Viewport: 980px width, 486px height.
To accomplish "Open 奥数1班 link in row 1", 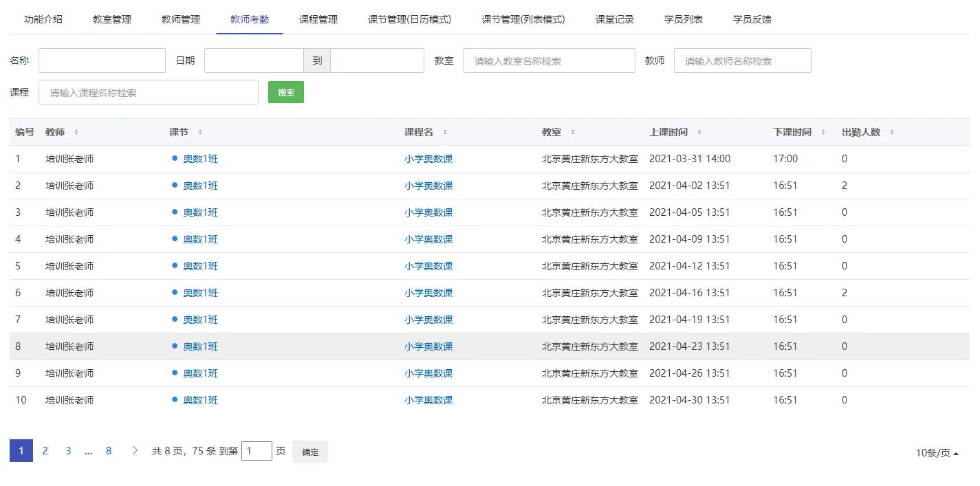I will [x=200, y=159].
